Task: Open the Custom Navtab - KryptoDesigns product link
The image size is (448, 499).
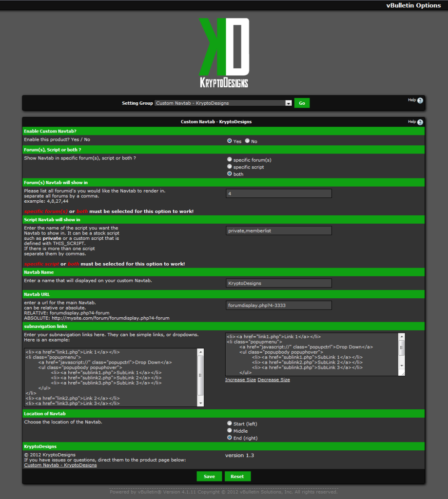Action: coord(60,465)
